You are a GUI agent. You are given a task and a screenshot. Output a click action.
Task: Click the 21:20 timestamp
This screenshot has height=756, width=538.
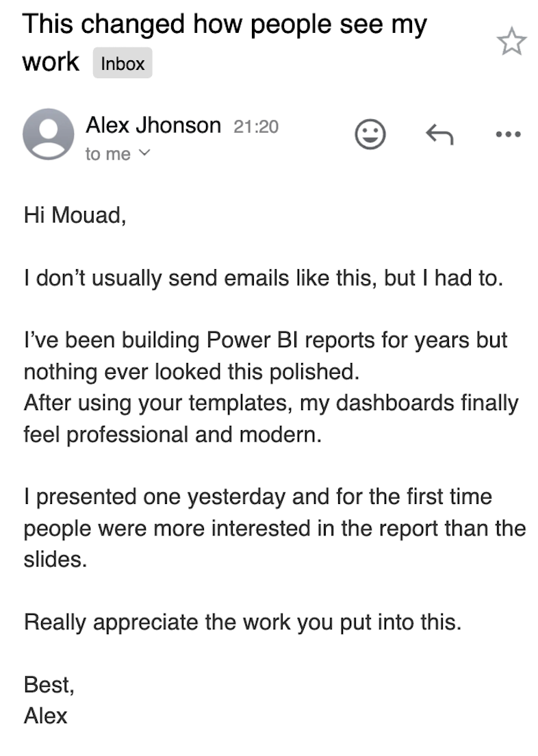(x=256, y=127)
